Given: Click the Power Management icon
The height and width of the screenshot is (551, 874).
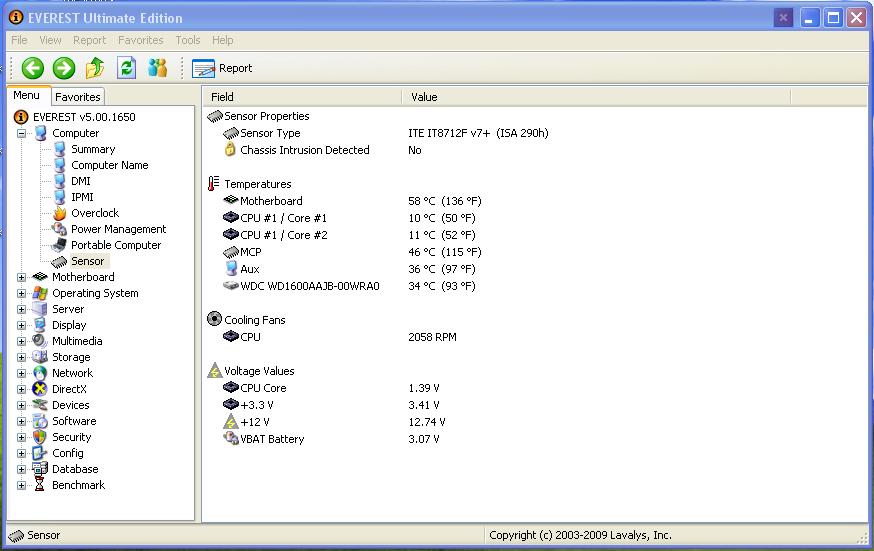Looking at the screenshot, I should coord(60,229).
